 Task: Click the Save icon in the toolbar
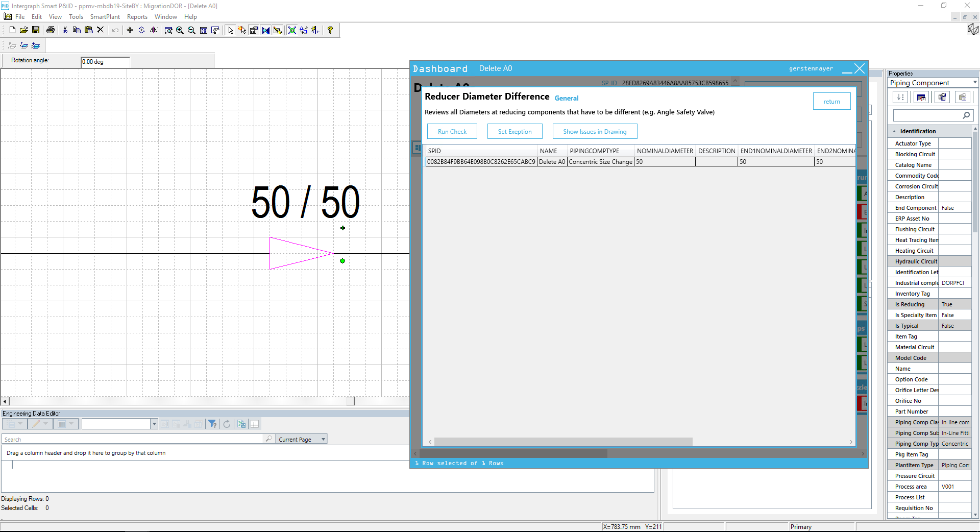[36, 30]
